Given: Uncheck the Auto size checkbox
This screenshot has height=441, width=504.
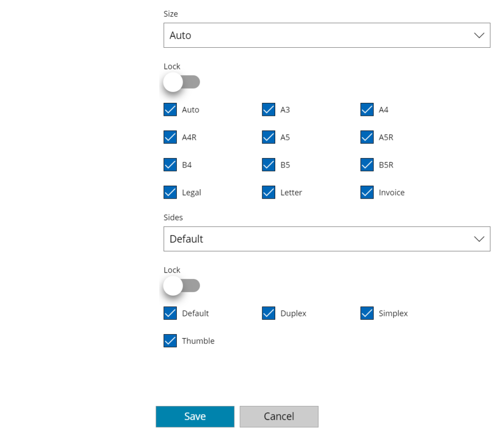Looking at the screenshot, I should (x=170, y=109).
